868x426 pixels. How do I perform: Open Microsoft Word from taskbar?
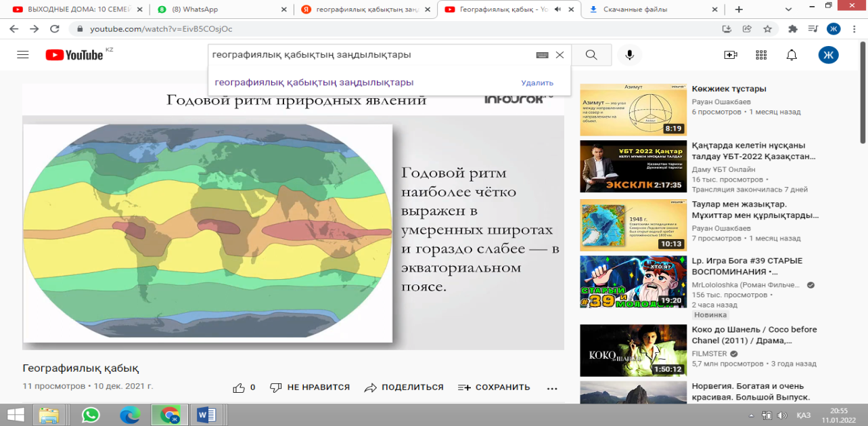(x=206, y=414)
